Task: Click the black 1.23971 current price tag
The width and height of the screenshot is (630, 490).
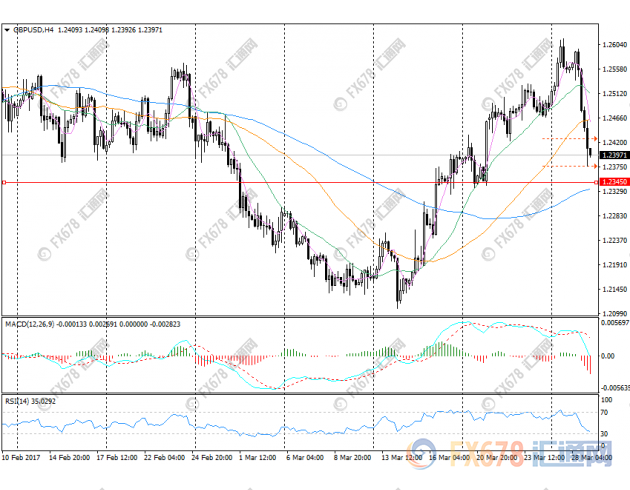Action: (615, 155)
